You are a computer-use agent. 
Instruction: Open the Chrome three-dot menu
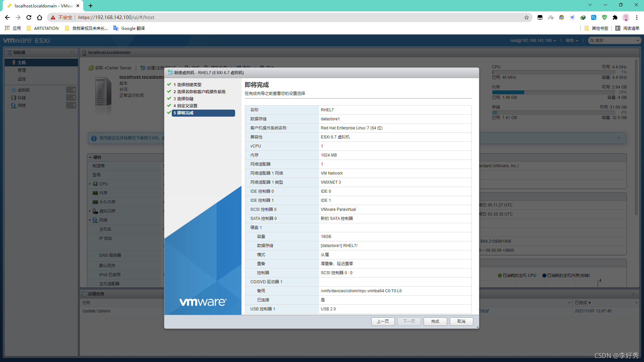637,17
